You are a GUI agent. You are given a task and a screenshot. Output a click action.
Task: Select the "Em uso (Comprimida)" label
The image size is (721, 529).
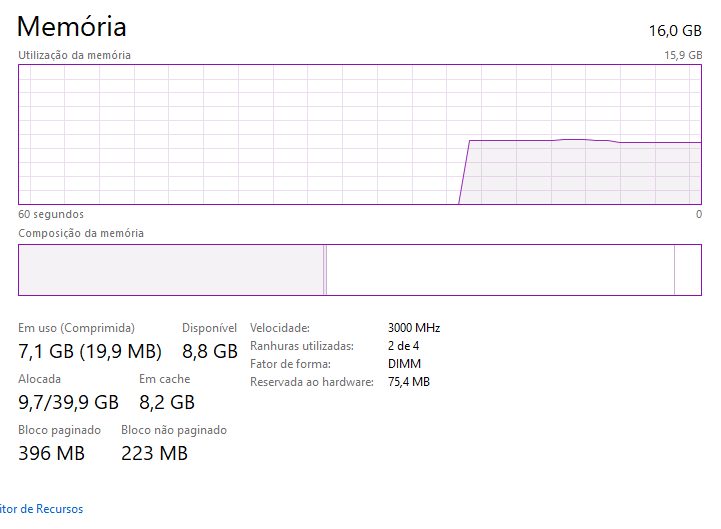77,328
